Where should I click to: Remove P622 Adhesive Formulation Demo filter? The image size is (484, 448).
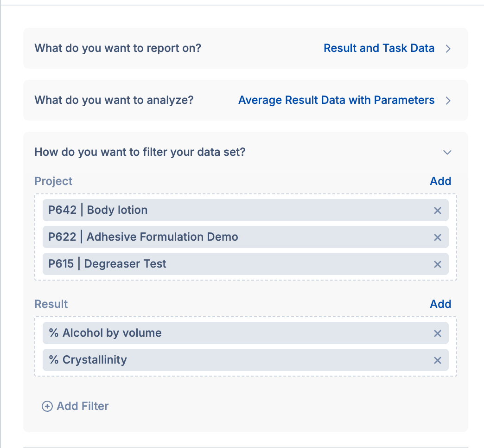(x=437, y=237)
